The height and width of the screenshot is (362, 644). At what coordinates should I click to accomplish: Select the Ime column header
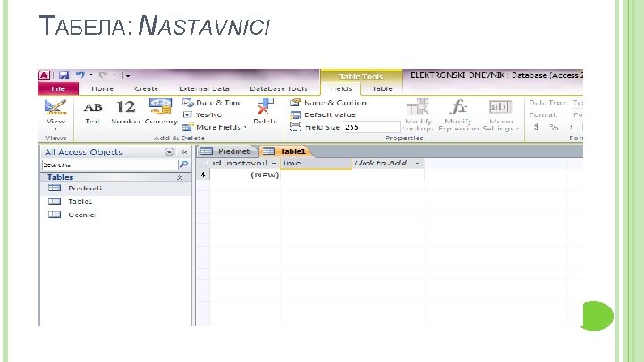point(316,164)
